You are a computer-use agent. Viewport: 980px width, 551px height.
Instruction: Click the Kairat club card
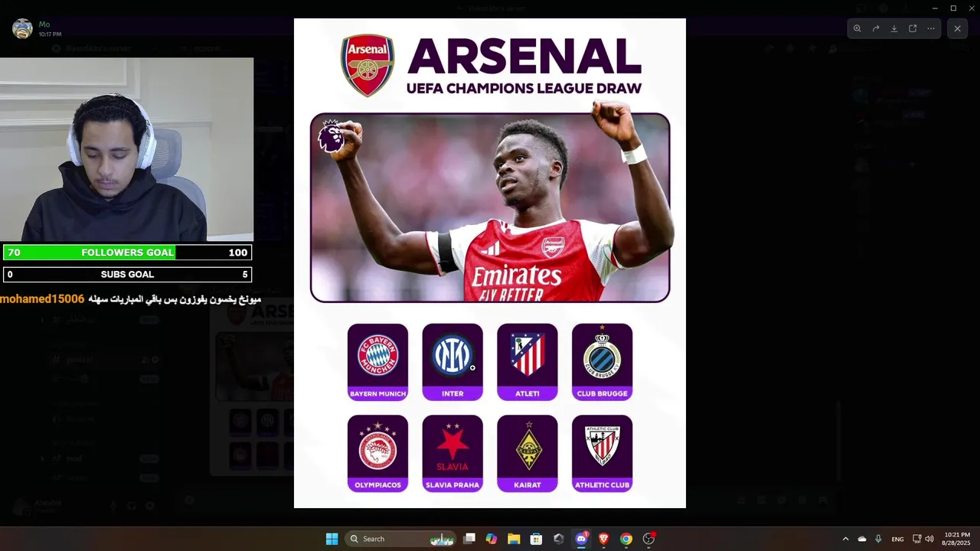[x=528, y=453]
